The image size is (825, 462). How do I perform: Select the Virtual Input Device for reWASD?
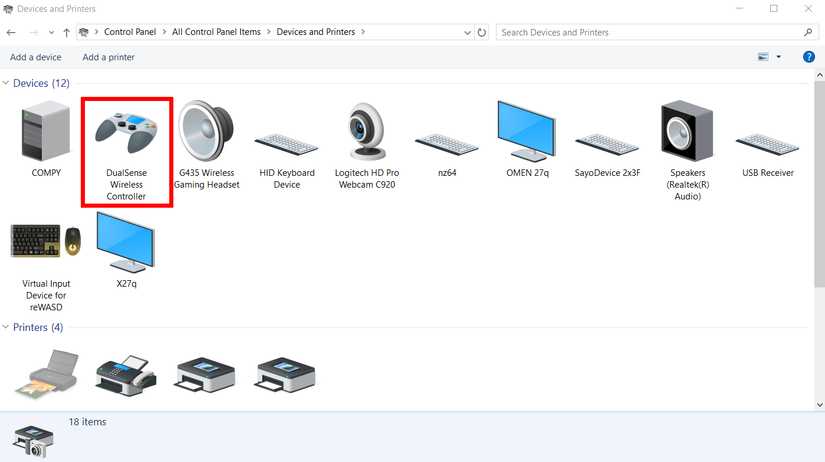(46, 245)
